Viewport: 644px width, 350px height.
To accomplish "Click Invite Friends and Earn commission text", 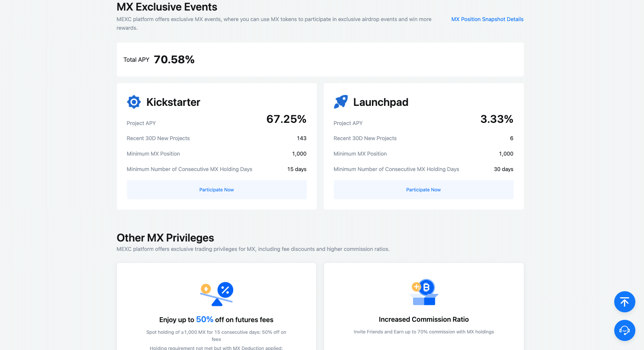I will pyautogui.click(x=424, y=332).
